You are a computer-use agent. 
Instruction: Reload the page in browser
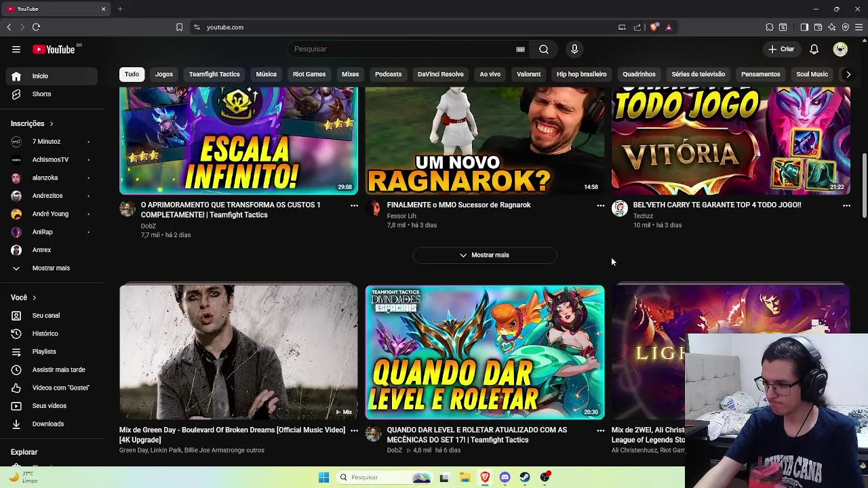coord(36,27)
